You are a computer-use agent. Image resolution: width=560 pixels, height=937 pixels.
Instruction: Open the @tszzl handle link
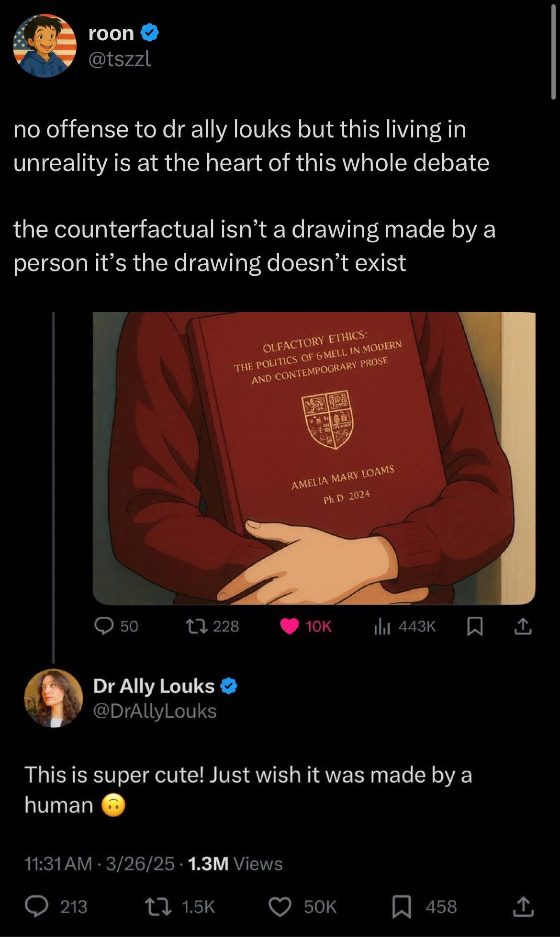coord(120,59)
